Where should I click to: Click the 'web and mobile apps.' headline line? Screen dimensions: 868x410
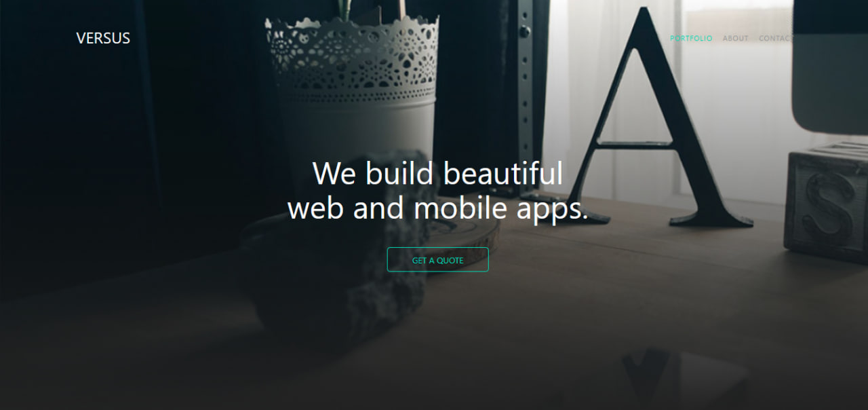point(437,208)
